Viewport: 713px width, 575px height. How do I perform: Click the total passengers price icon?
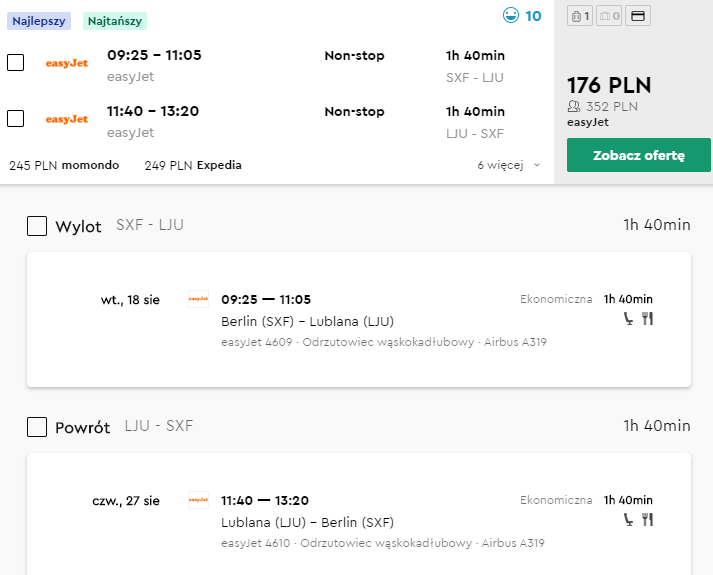tap(573, 106)
